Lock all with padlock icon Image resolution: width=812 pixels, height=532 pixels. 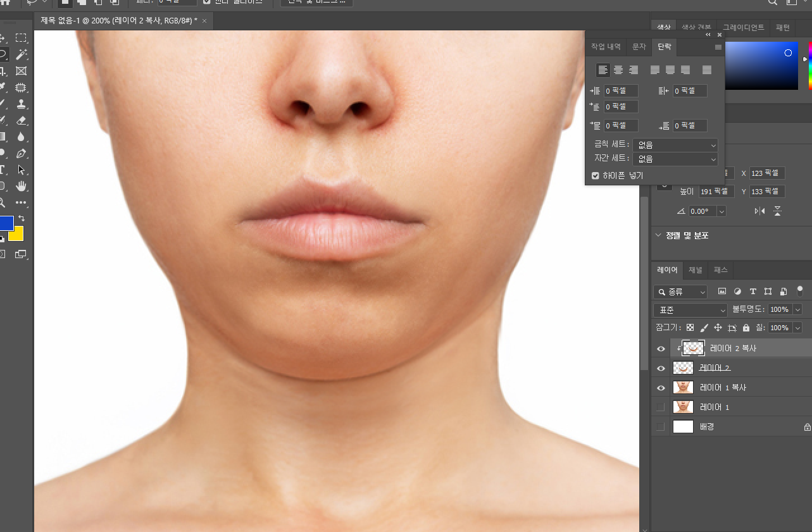tap(746, 328)
